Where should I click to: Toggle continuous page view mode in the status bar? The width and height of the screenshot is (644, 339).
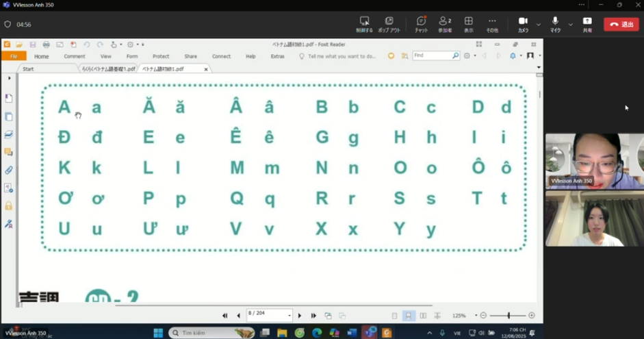409,316
